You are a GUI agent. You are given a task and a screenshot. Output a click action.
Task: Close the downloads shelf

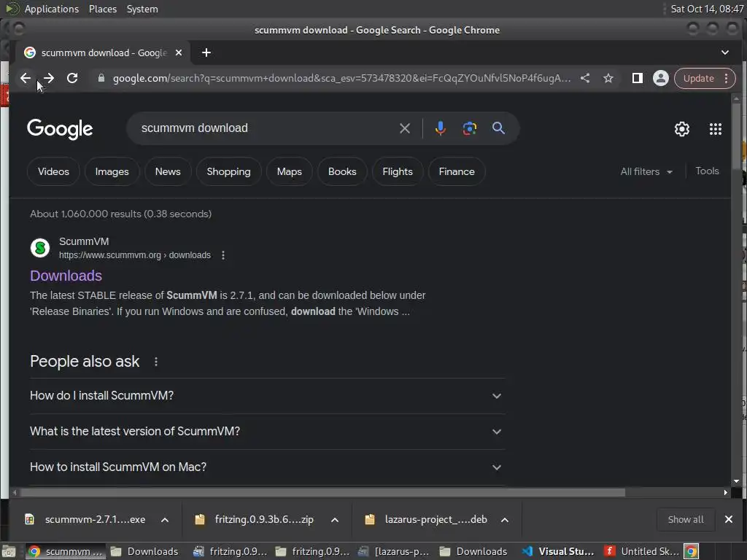(729, 519)
